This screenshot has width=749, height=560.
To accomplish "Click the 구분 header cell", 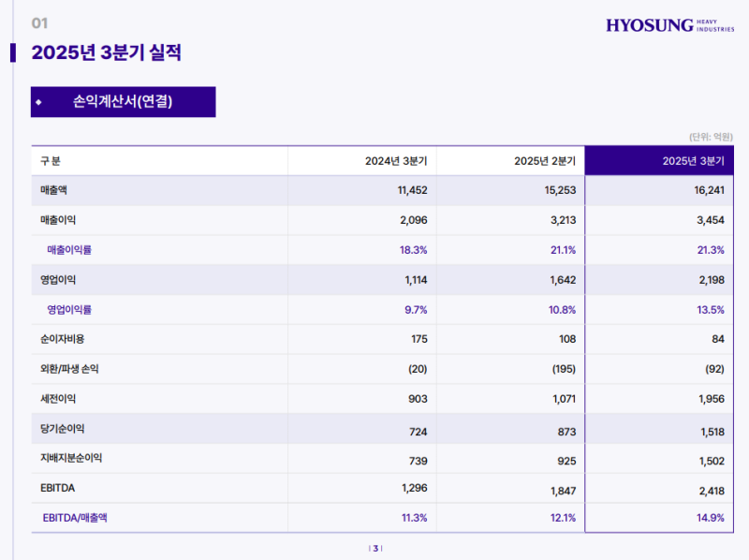I will 51,161.
